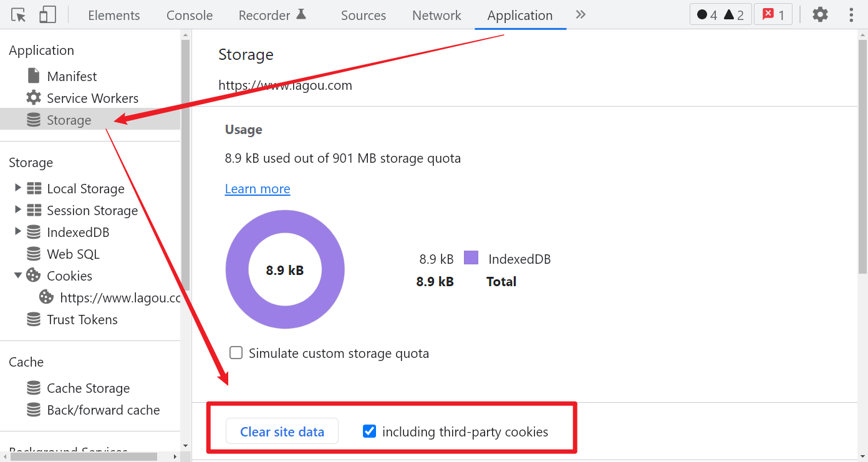Image resolution: width=868 pixels, height=462 pixels.
Task: Click the Cookies cookie icon
Action: [34, 276]
